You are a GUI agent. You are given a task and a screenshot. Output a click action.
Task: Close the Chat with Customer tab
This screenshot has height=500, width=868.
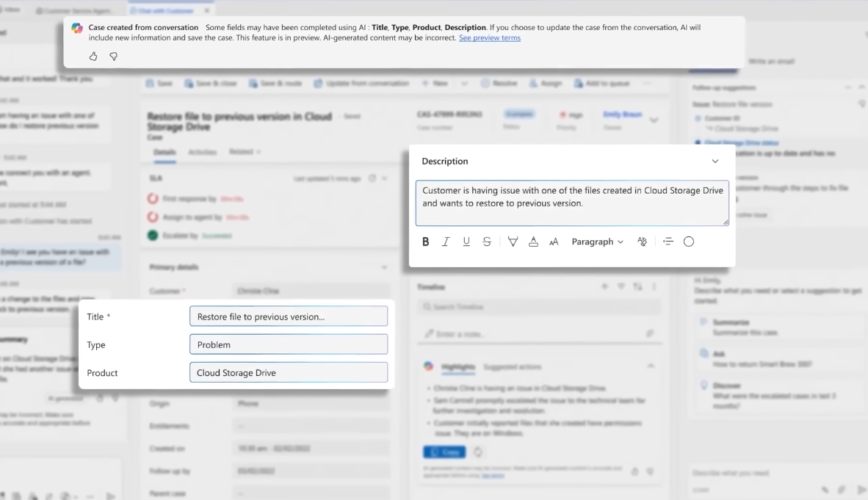pos(207,10)
